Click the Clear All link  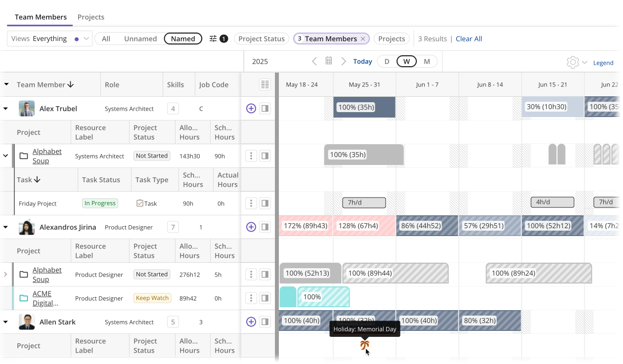click(x=469, y=39)
